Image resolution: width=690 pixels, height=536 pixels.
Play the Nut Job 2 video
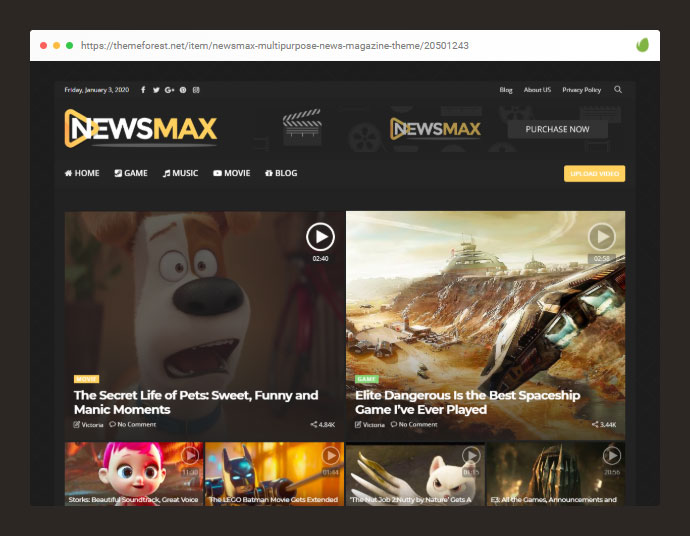(x=471, y=455)
